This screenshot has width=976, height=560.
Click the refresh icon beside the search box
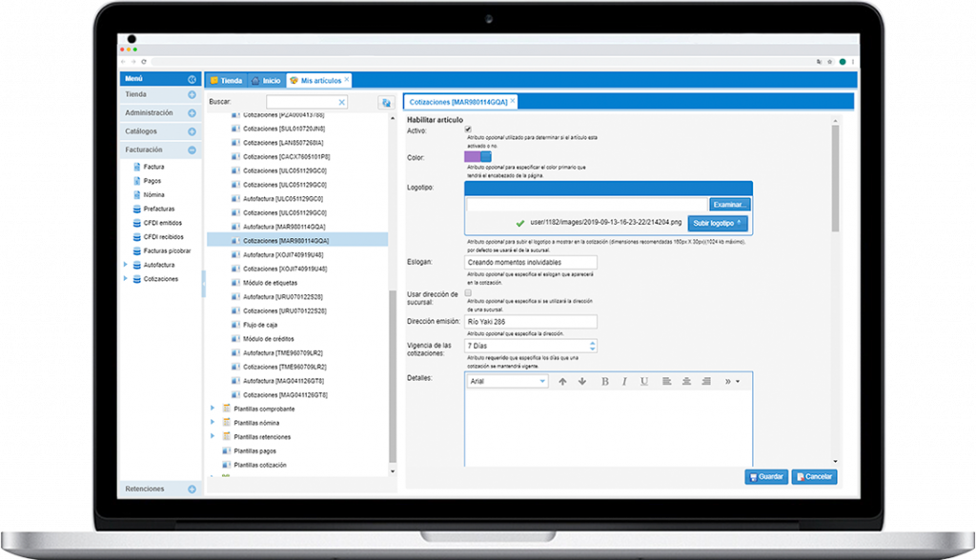click(x=386, y=102)
